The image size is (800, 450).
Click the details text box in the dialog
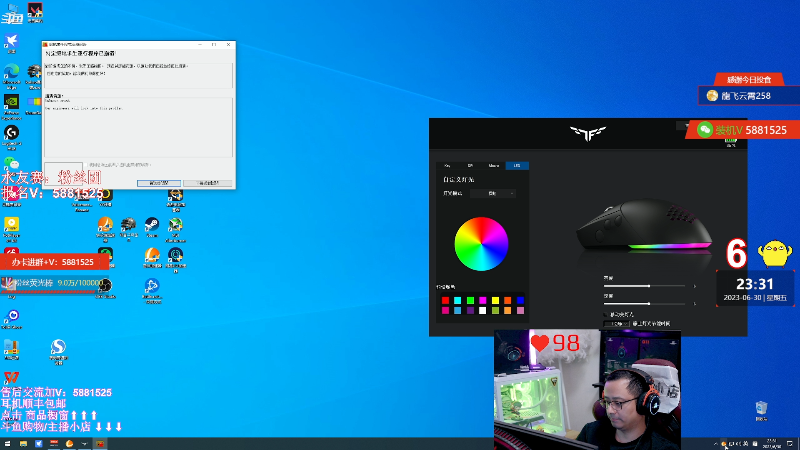(x=138, y=128)
